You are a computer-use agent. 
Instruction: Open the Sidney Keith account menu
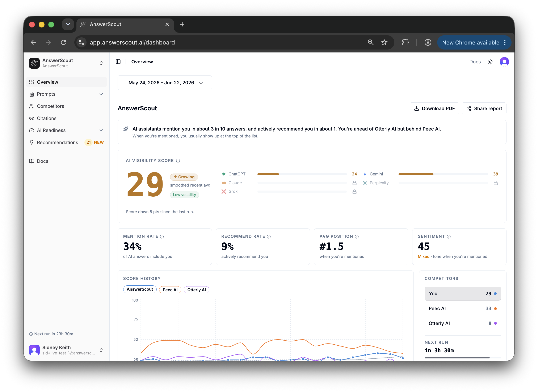click(x=67, y=350)
